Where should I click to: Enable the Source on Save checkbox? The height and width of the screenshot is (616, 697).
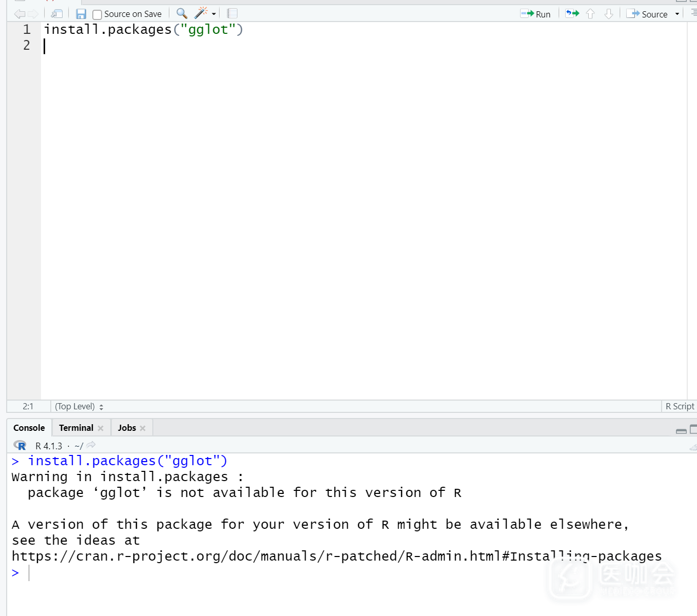pyautogui.click(x=97, y=14)
